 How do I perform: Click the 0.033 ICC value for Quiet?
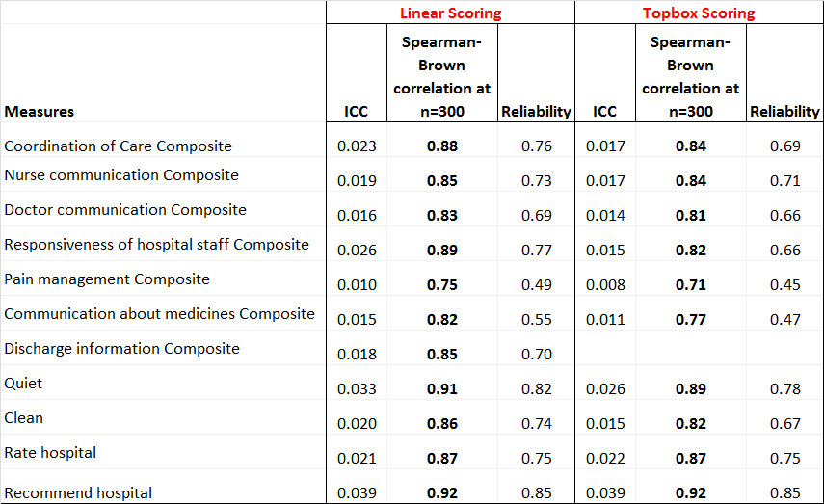tap(357, 389)
